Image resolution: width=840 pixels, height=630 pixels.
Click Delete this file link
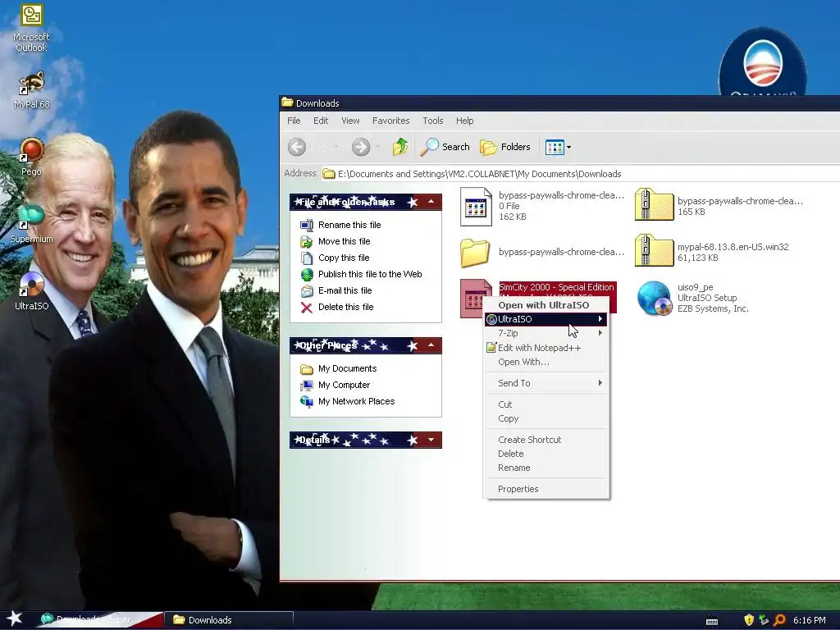[345, 307]
